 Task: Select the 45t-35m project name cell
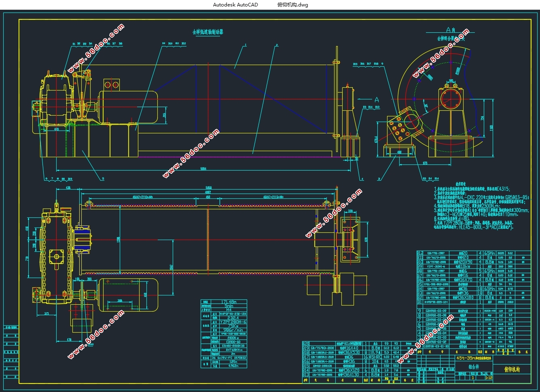pos(474,358)
